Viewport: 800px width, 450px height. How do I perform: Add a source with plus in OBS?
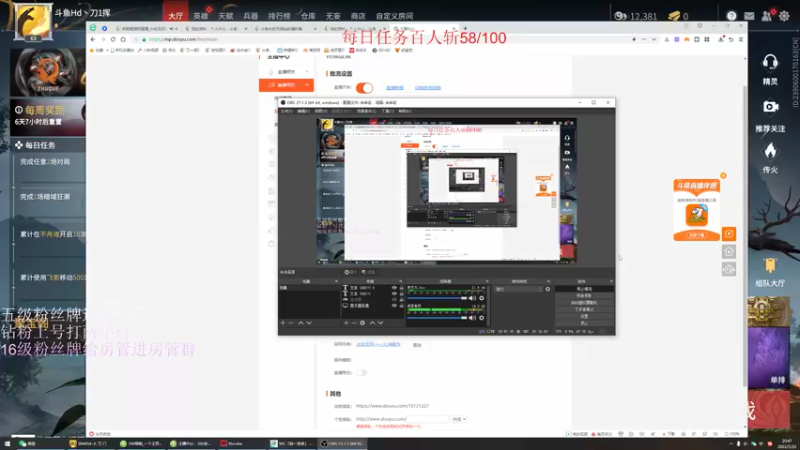(346, 323)
